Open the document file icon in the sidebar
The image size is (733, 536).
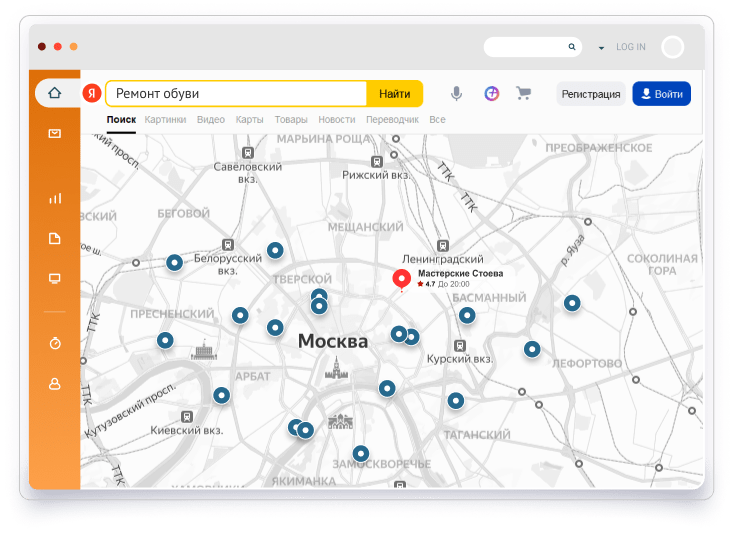tap(55, 238)
